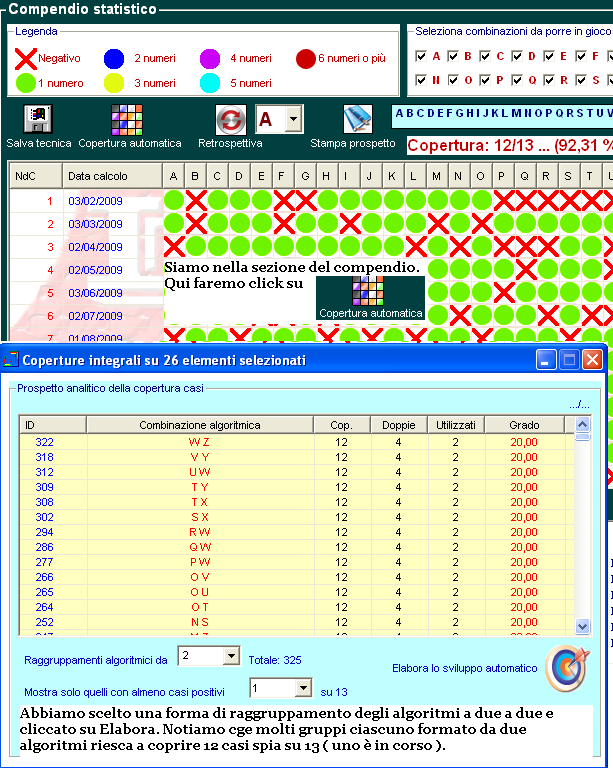Click the cyan 5 numeri legend circle
This screenshot has width=613, height=771.
210,83
